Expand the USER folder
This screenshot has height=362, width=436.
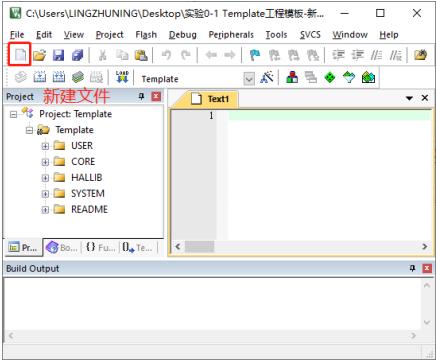point(45,146)
